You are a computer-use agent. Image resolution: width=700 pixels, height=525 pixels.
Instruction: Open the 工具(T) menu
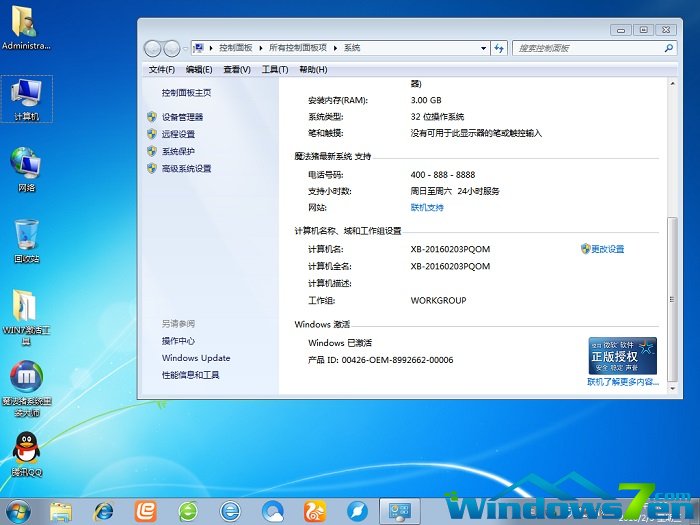point(274,69)
